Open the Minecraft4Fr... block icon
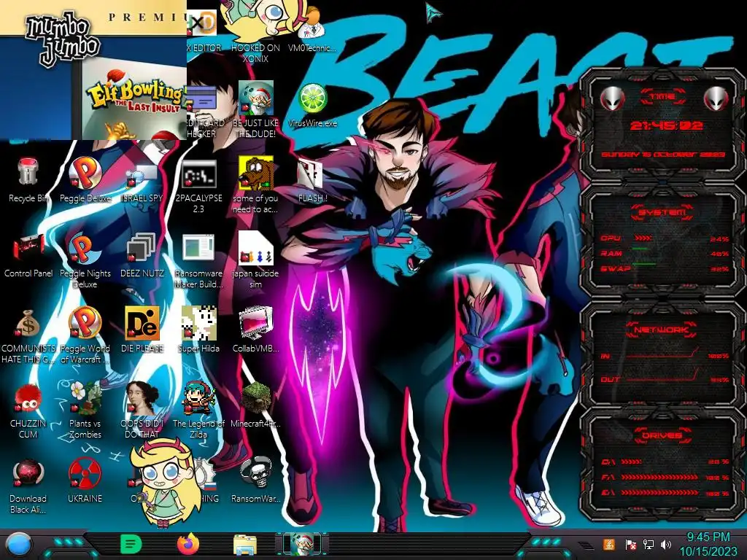 point(255,405)
